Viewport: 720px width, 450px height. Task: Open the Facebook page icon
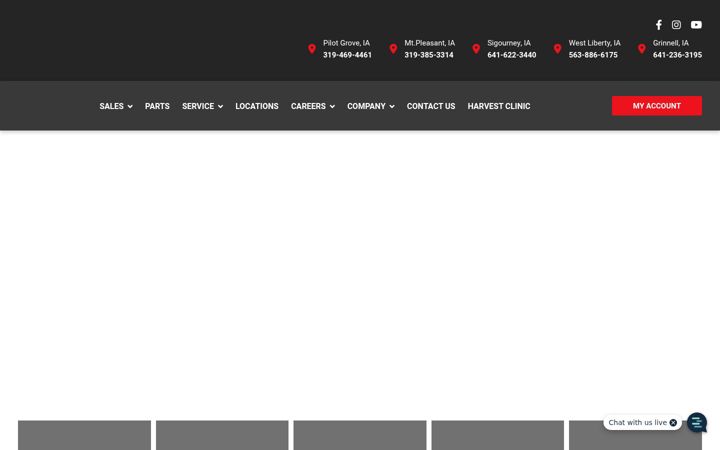[658, 25]
